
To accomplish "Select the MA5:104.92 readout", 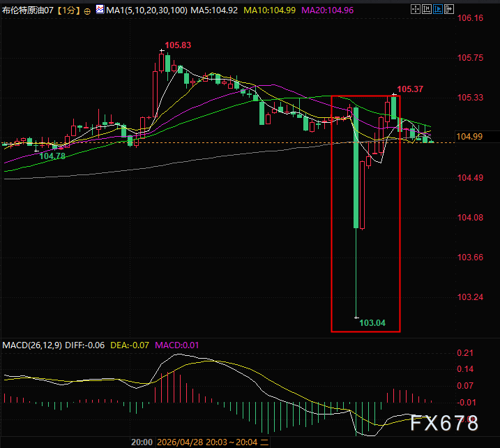I will click(x=214, y=10).
